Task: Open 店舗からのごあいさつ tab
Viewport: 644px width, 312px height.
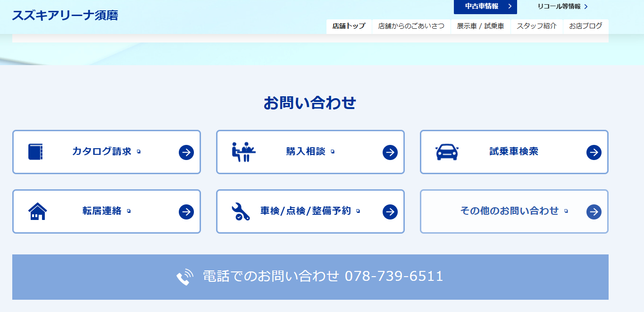Action: (411, 26)
